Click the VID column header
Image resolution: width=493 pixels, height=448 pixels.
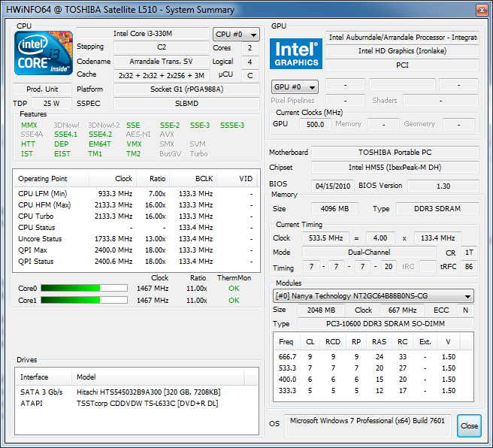click(237, 179)
